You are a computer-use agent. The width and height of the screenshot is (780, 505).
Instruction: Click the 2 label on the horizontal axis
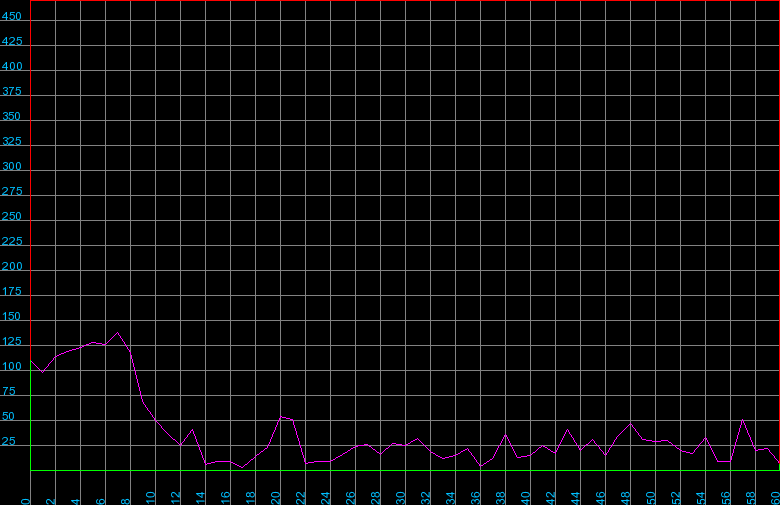click(x=51, y=500)
